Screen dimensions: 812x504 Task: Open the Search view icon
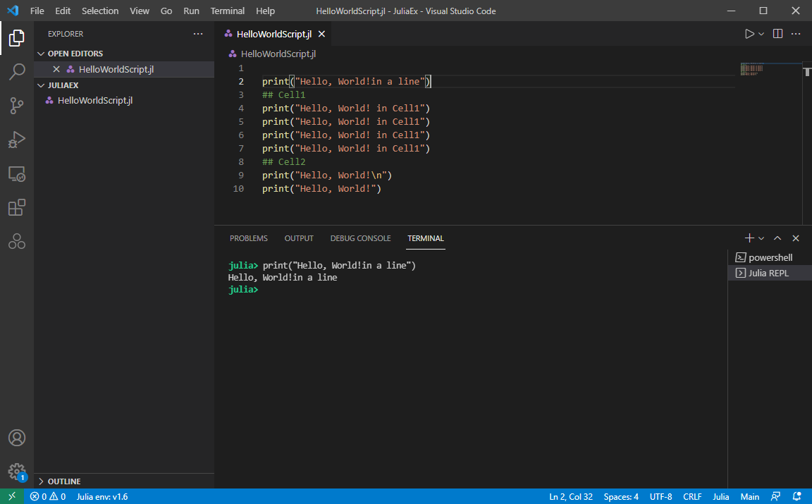[17, 71]
